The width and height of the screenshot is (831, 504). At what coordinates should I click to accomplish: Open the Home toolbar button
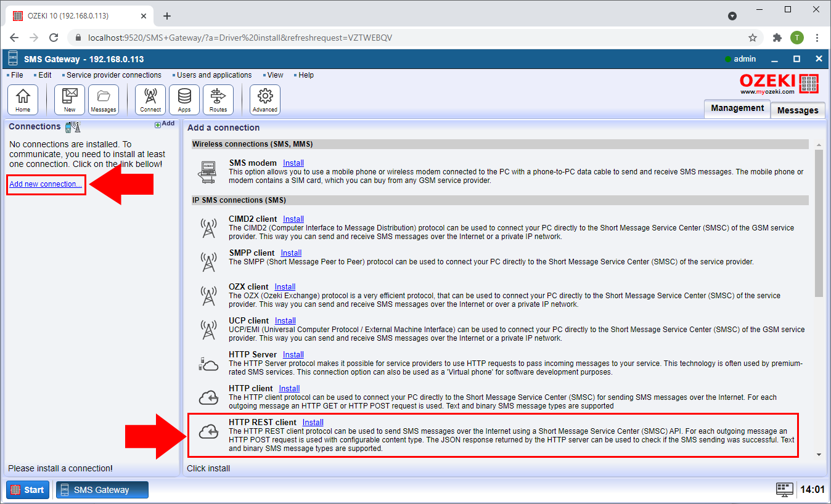click(x=23, y=100)
